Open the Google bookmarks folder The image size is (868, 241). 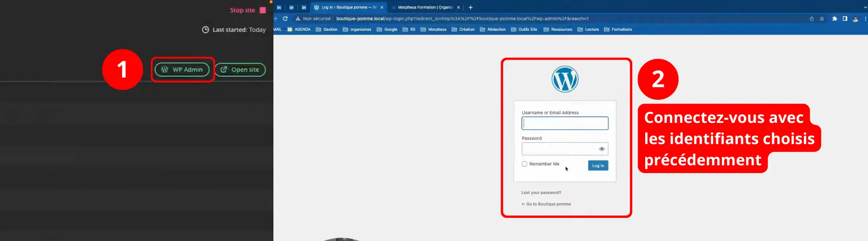(387, 29)
